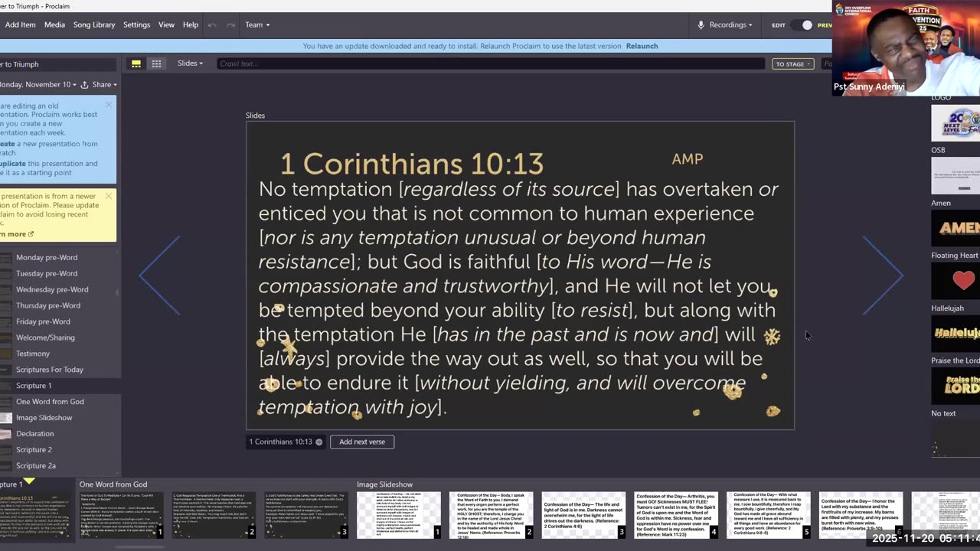Image resolution: width=980 pixels, height=551 pixels.
Task: Select Declaration in service list
Action: tap(35, 434)
